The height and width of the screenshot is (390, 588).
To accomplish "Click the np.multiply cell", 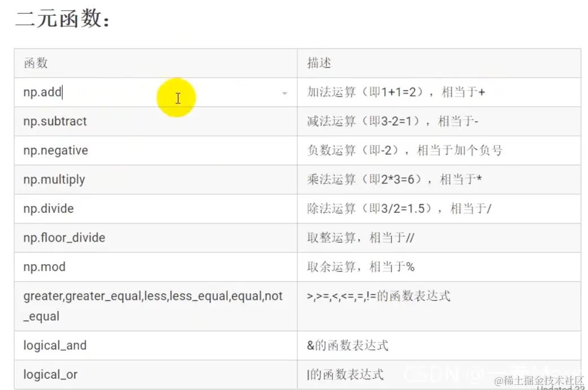I will coord(156,179).
